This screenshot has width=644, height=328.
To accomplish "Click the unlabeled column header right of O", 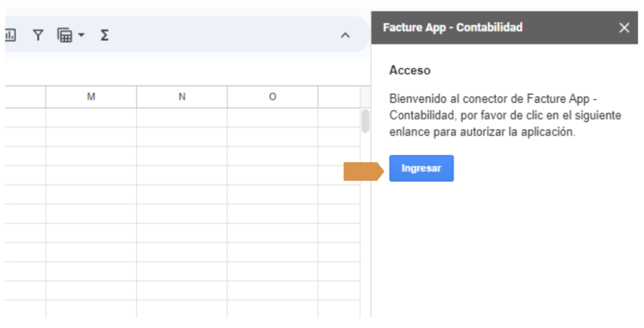I will tap(338, 97).
